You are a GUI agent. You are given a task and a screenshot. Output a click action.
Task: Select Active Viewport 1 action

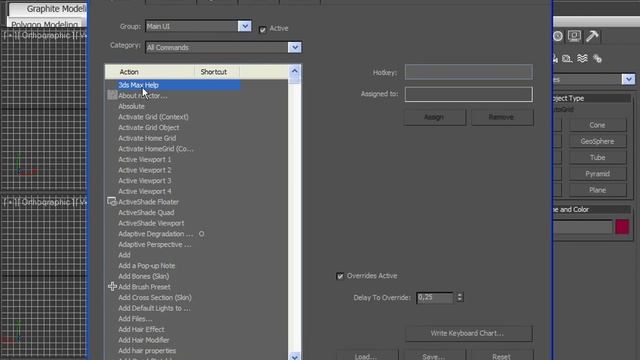click(x=145, y=159)
